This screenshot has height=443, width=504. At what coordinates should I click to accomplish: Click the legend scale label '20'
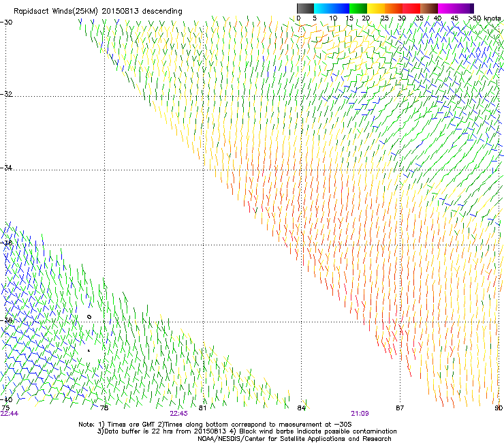(x=366, y=18)
